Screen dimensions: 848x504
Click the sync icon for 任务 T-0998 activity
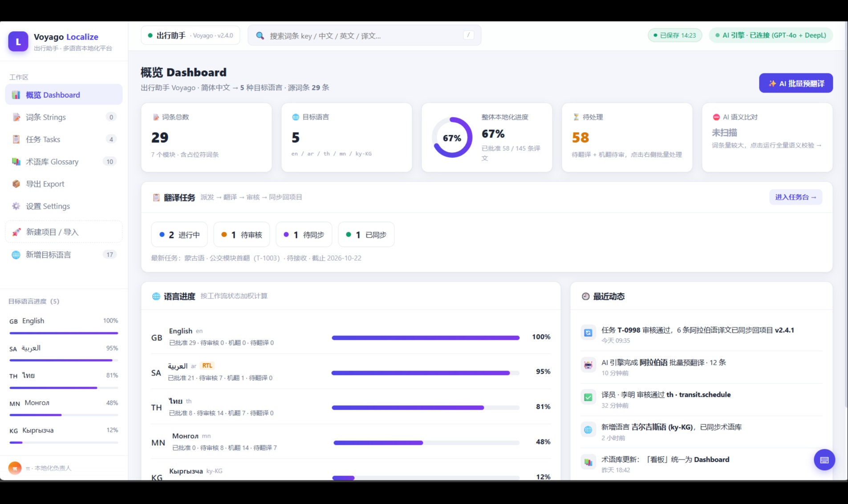pos(588,333)
